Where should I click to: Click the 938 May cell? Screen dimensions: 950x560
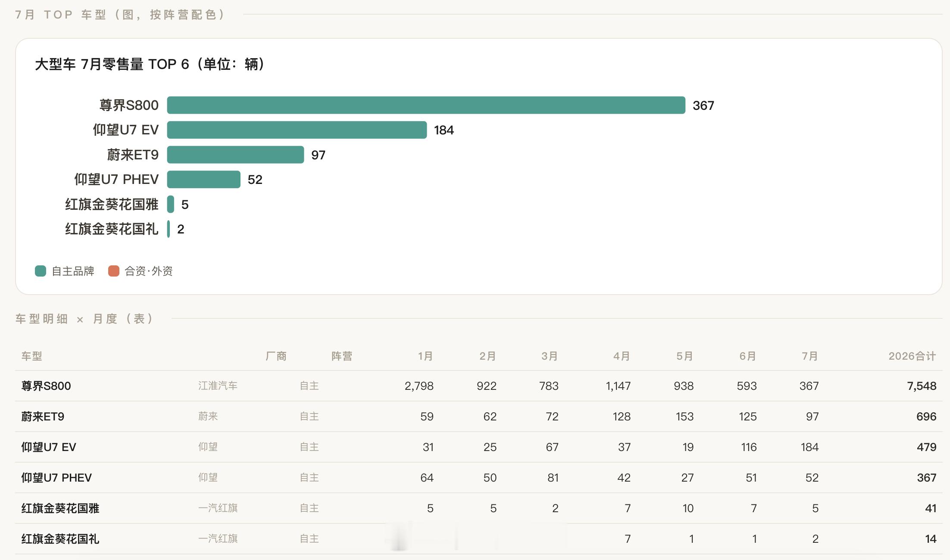684,386
